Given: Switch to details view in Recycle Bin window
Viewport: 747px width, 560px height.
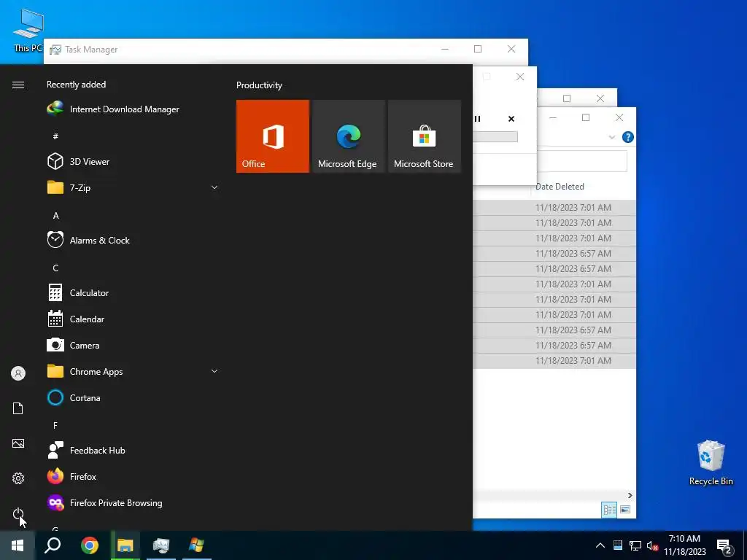Looking at the screenshot, I should click(609, 510).
